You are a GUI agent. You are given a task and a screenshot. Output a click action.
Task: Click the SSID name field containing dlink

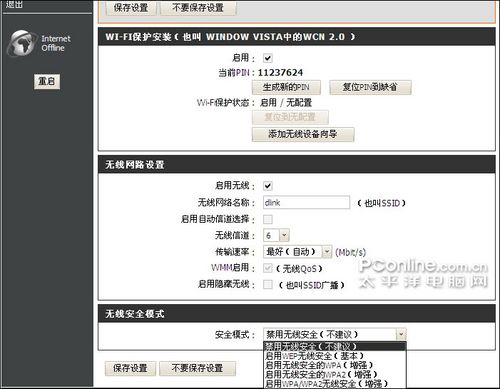(306, 202)
